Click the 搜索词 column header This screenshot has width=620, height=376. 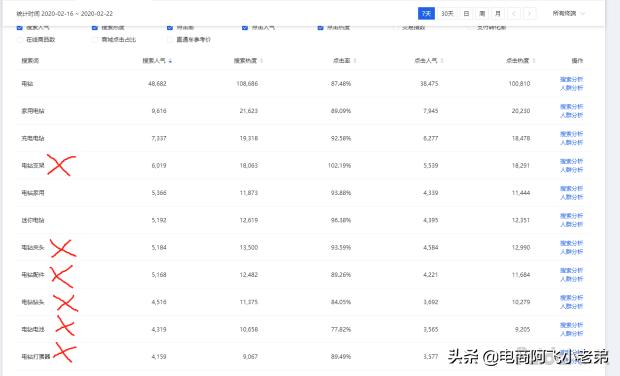(x=30, y=60)
